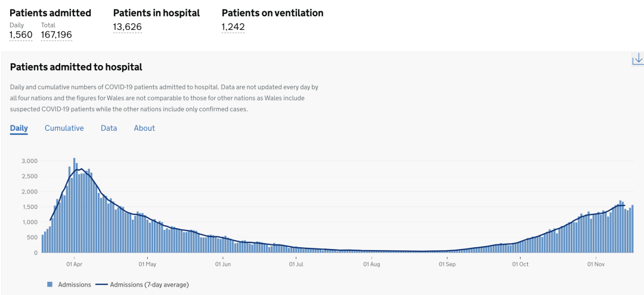This screenshot has width=644, height=295.
Task: Click the Patients on ventilation heading
Action: click(273, 13)
